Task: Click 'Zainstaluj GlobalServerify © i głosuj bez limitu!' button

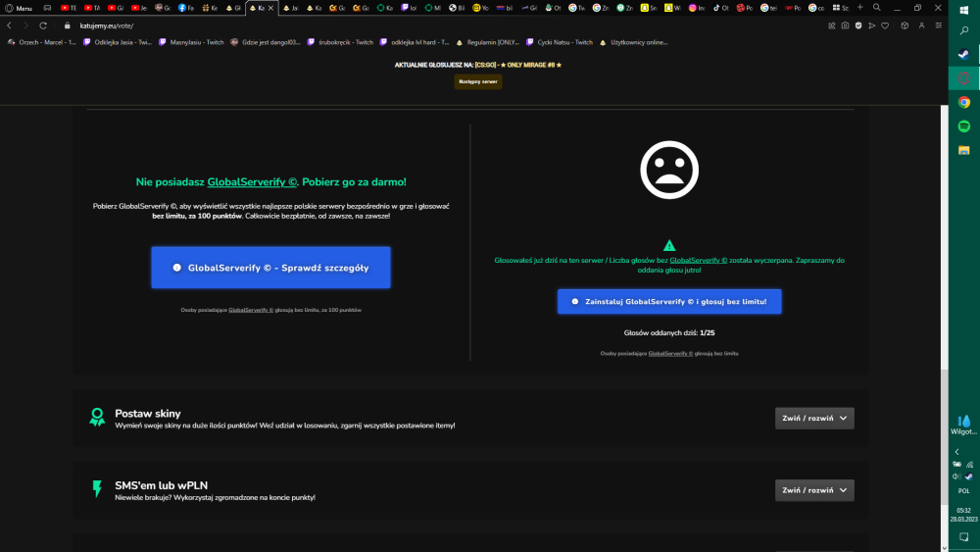Action: click(669, 301)
